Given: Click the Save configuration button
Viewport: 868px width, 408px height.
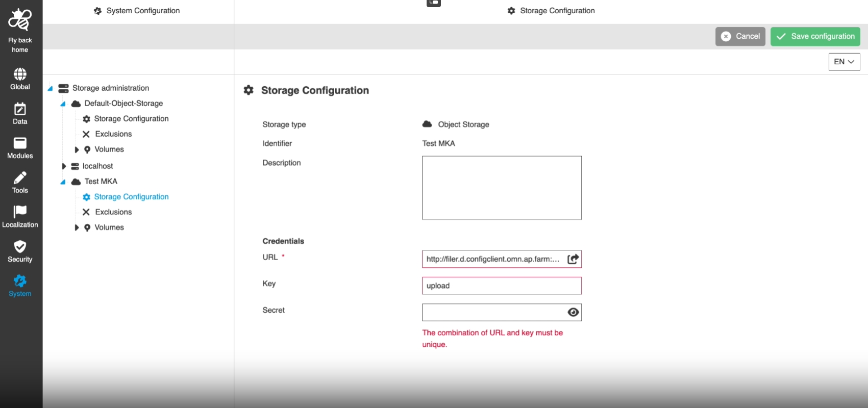Looking at the screenshot, I should pyautogui.click(x=815, y=36).
